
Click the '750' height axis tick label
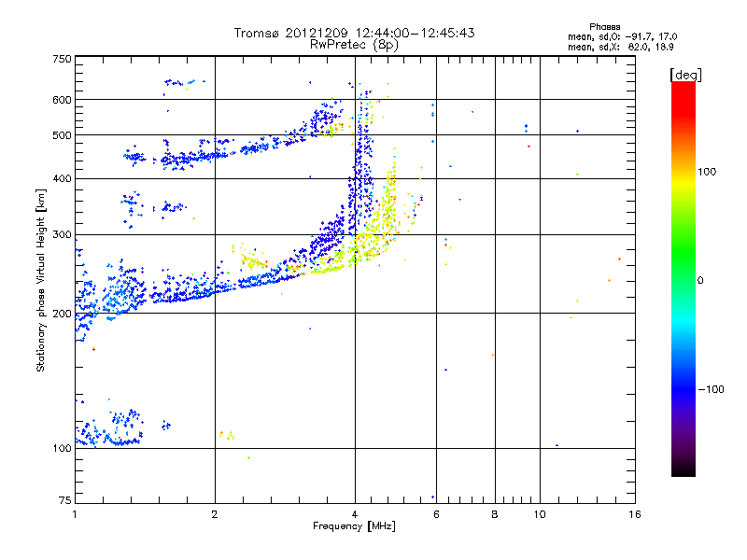click(x=62, y=59)
